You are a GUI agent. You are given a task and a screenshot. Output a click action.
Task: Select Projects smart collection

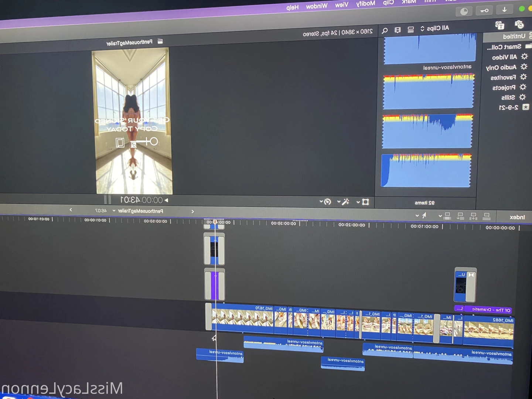tap(504, 88)
